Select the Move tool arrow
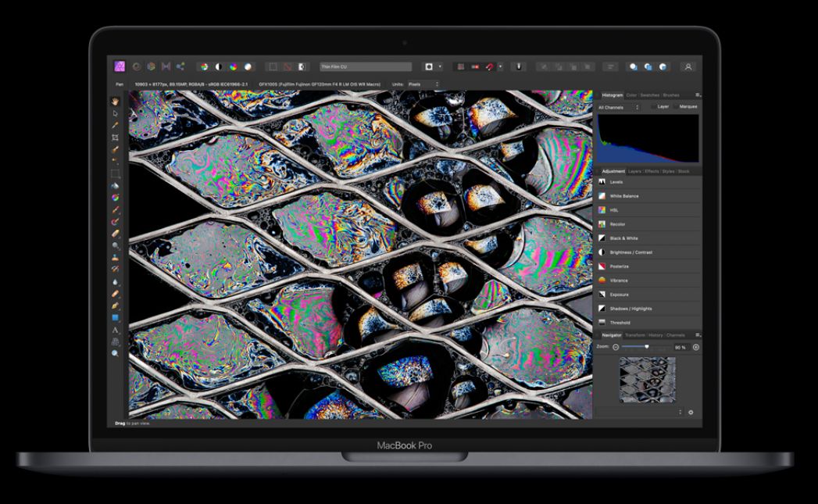This screenshot has height=504, width=818. 115,113
